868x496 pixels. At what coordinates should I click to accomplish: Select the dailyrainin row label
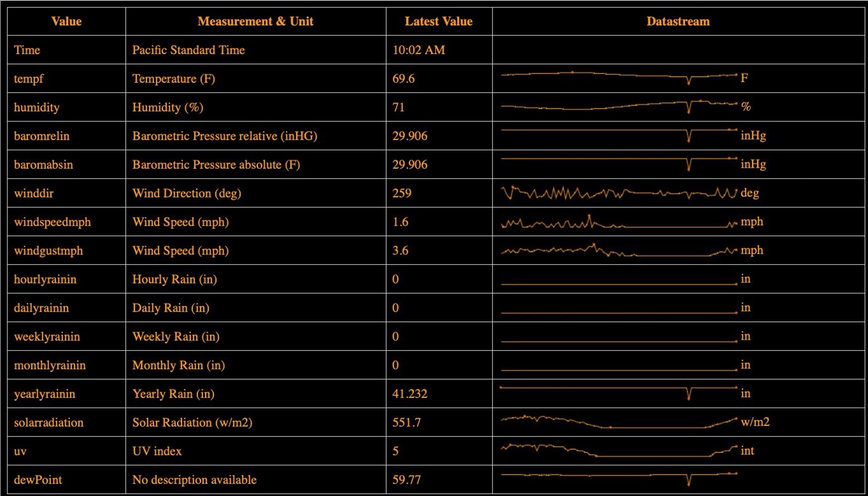click(41, 309)
